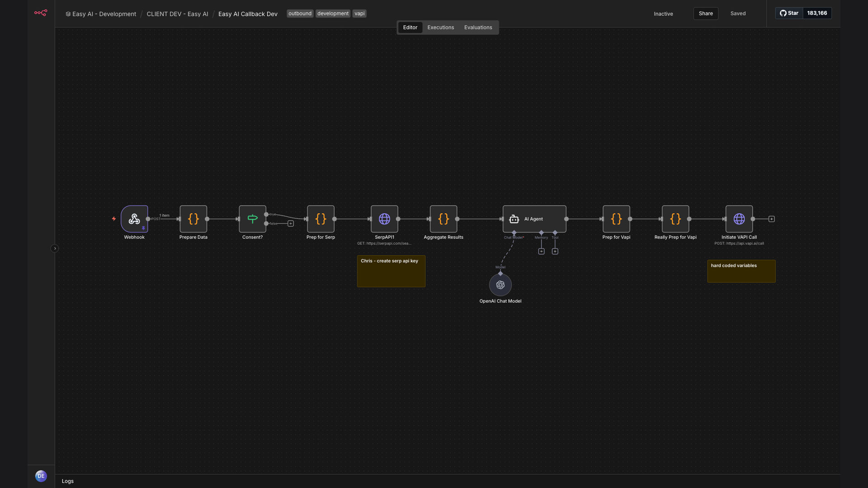This screenshot has width=868, height=488.
Task: Open the Logs panel
Action: [x=68, y=481]
